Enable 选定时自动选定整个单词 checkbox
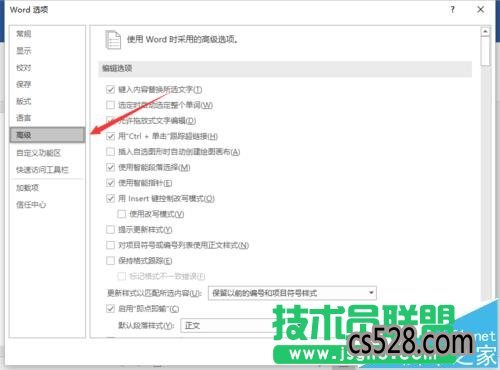The height and width of the screenshot is (370, 500). (x=110, y=105)
